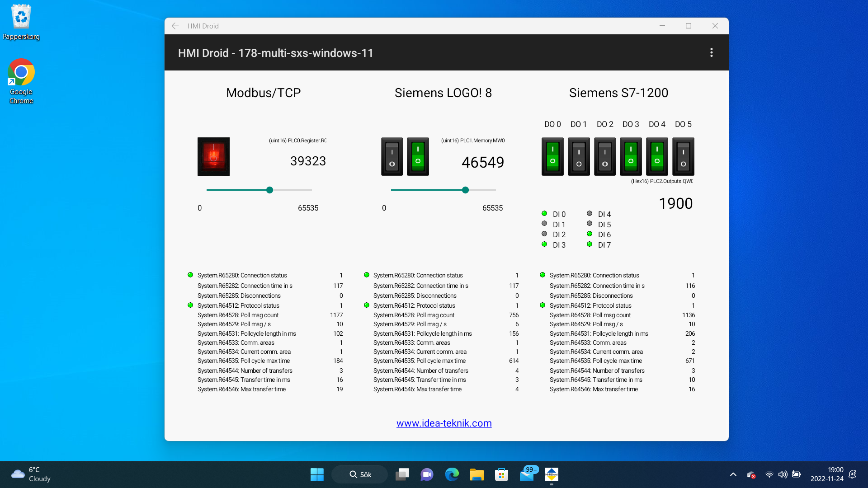Toggle the red Modbus/TCP rocker switch
This screenshot has width=868, height=488.
pos(213,156)
